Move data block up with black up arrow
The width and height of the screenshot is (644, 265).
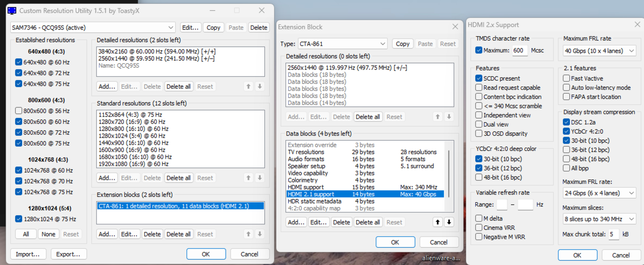click(x=438, y=222)
